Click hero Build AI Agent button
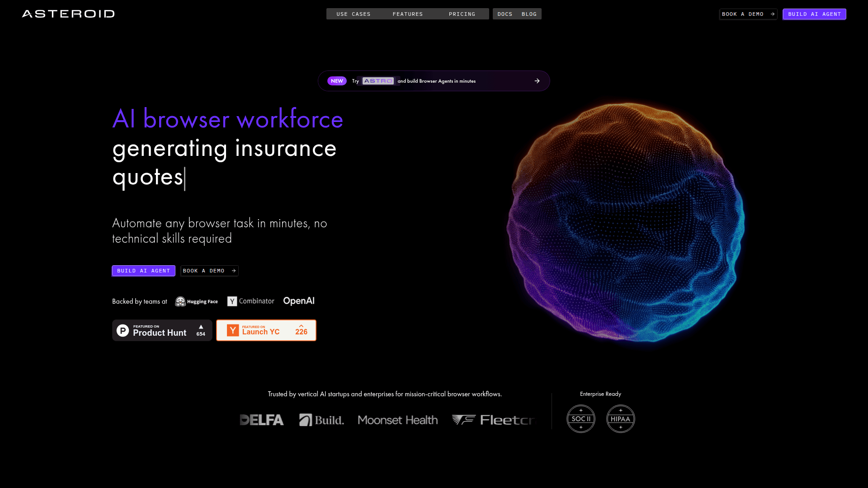This screenshot has height=488, width=868. pos(143,271)
